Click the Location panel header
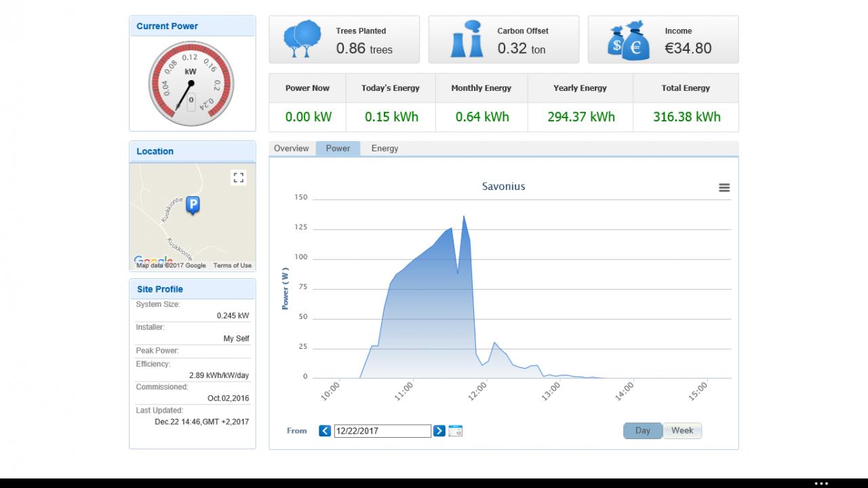Viewport: 868px width, 488px height. [193, 151]
